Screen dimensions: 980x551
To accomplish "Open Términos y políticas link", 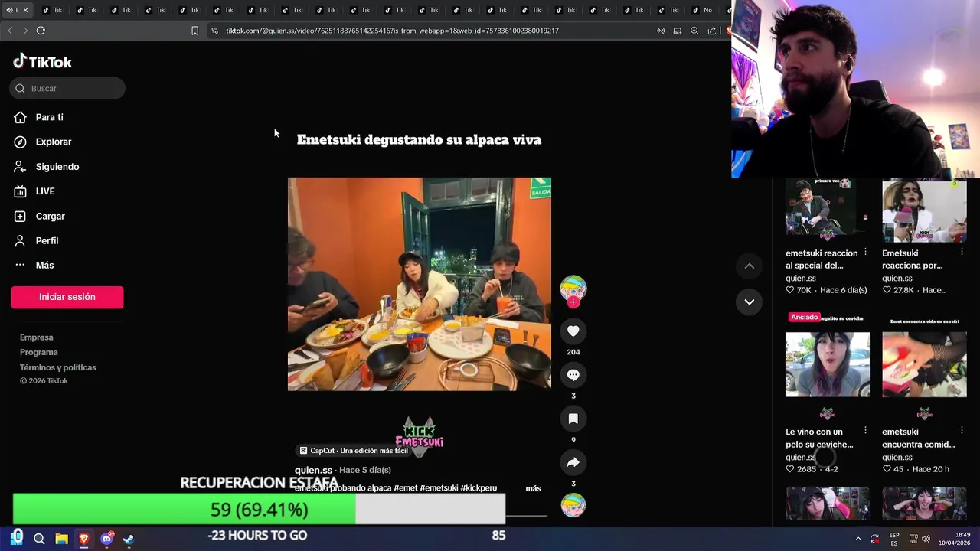I will point(58,367).
